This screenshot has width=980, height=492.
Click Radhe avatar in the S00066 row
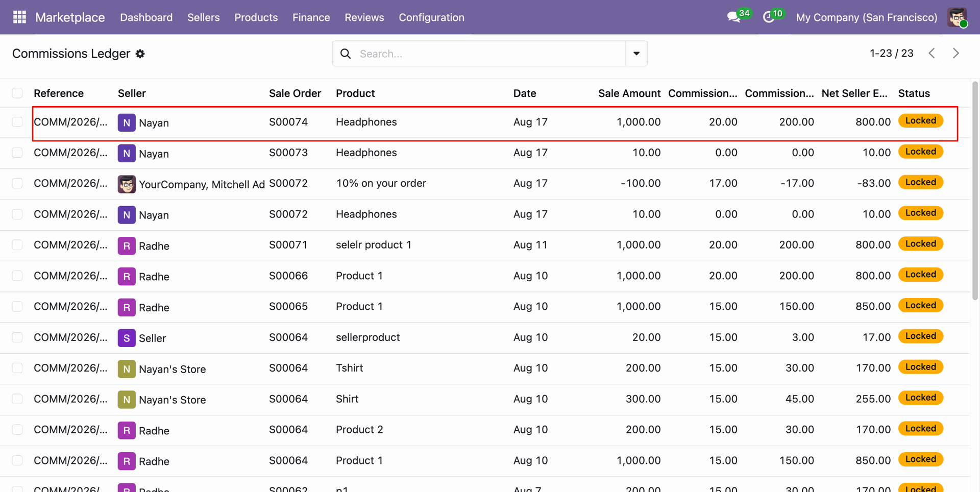(x=127, y=276)
